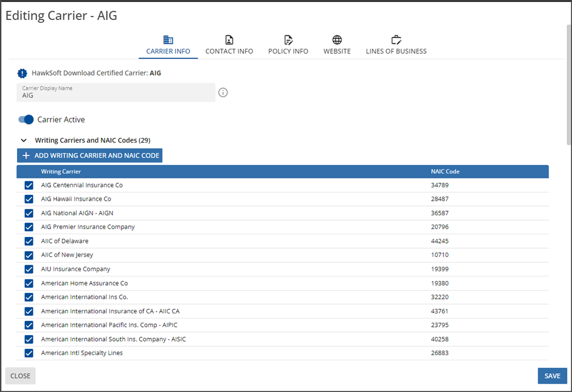This screenshot has height=392, width=572.
Task: Go to the Website tab
Action: coord(337,46)
